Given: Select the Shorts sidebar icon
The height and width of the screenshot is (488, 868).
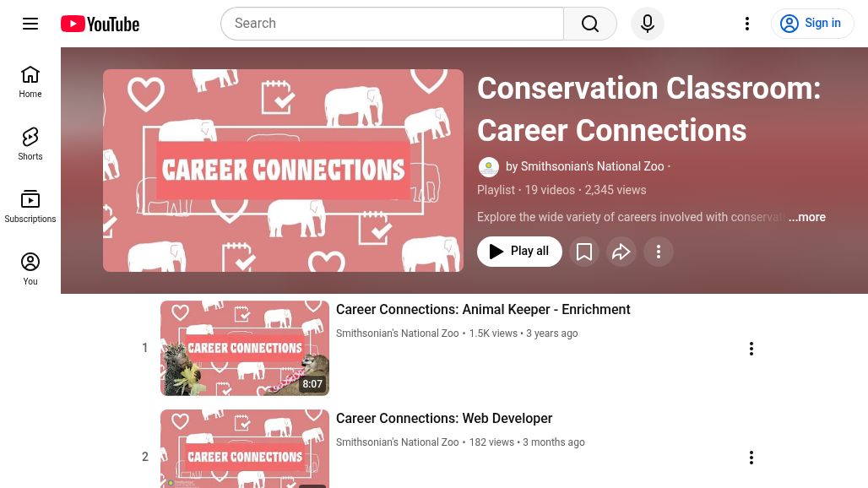Looking at the screenshot, I should click(30, 144).
